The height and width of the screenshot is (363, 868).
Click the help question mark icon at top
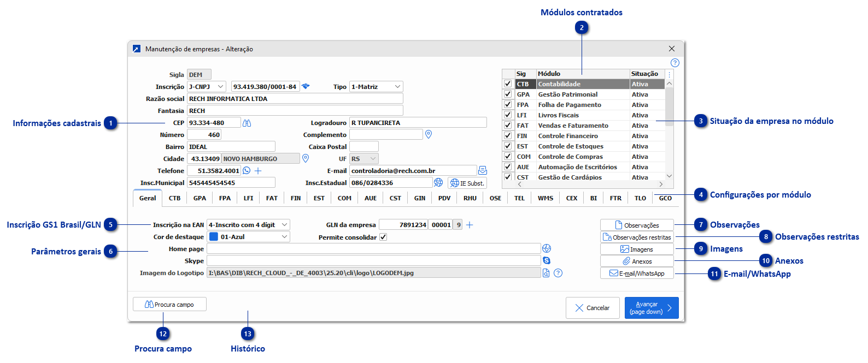[x=675, y=63]
